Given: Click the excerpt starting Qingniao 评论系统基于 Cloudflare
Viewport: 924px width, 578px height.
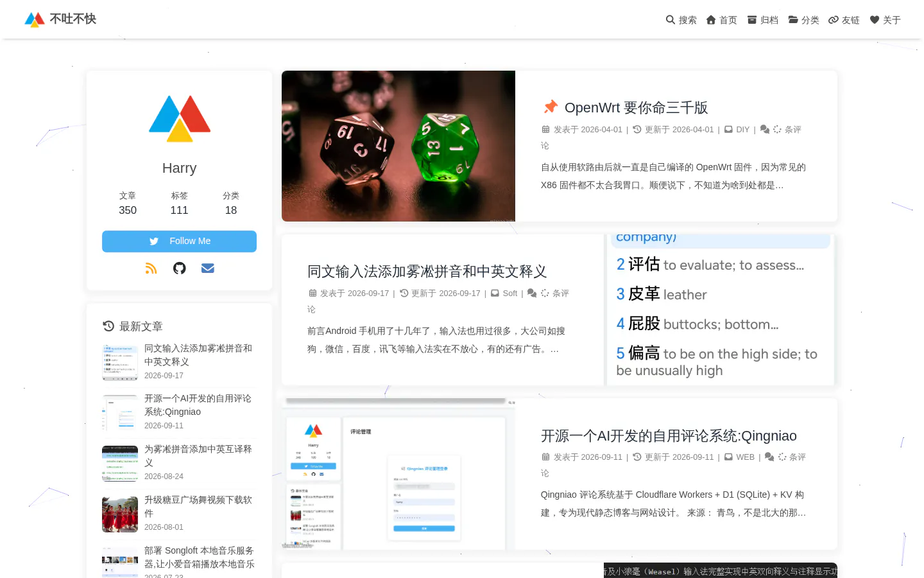Looking at the screenshot, I should point(673,504).
